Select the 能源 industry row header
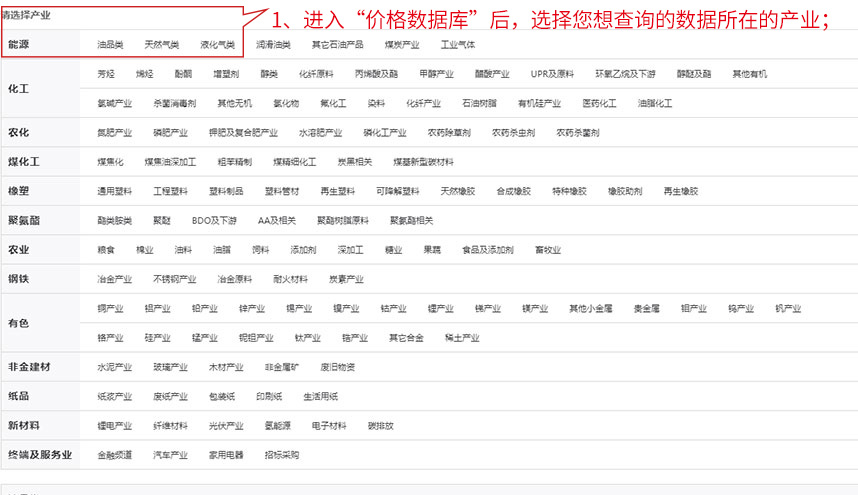Viewport: 858px width, 495px height. point(18,45)
